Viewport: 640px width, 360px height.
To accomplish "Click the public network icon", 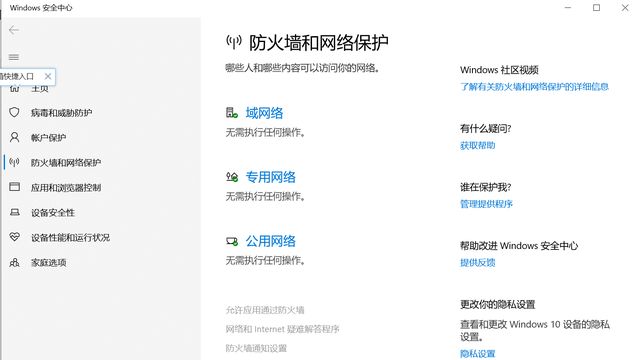I will pyautogui.click(x=232, y=241).
